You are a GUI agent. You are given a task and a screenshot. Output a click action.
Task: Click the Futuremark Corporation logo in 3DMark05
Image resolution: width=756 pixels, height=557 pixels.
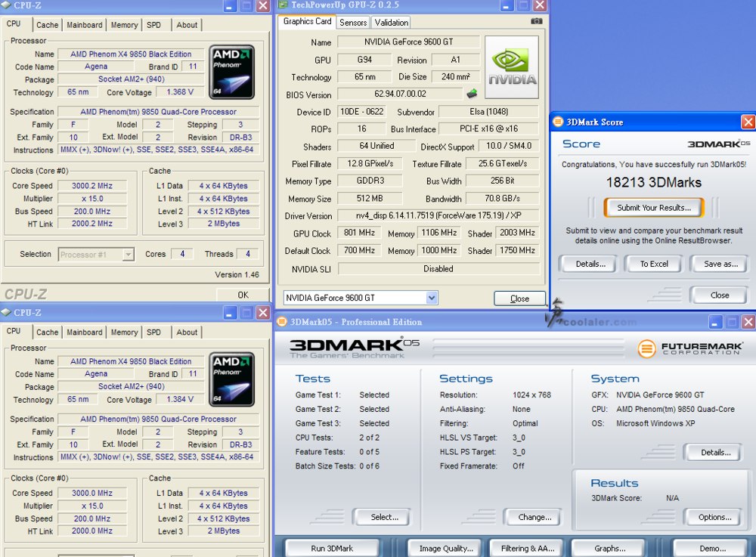click(690, 348)
